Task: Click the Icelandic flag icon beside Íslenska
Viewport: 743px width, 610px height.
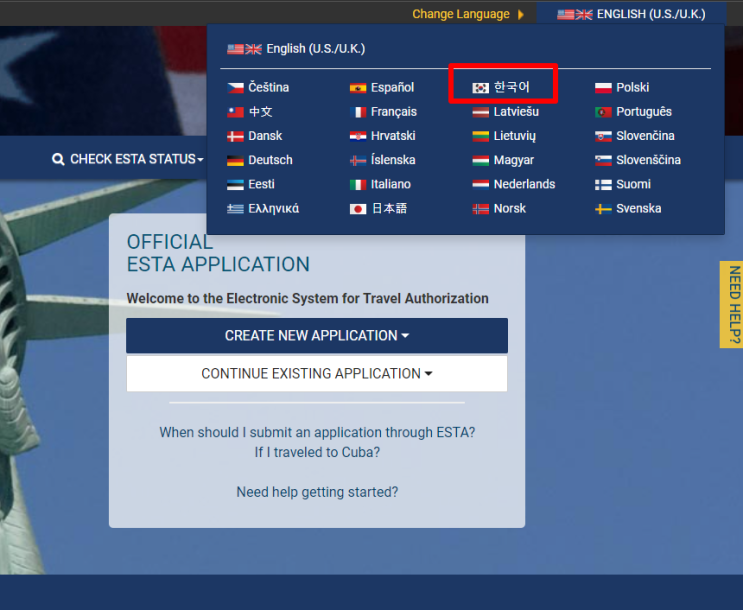Action: point(358,160)
